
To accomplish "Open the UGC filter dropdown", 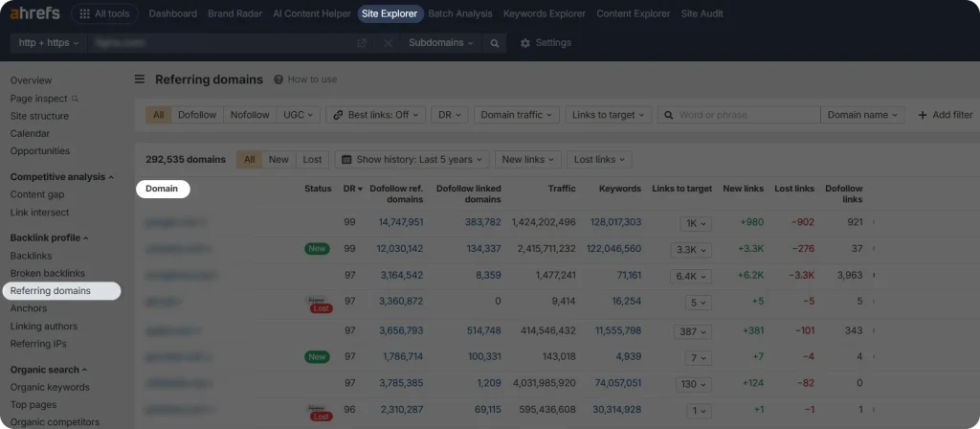I will click(299, 115).
